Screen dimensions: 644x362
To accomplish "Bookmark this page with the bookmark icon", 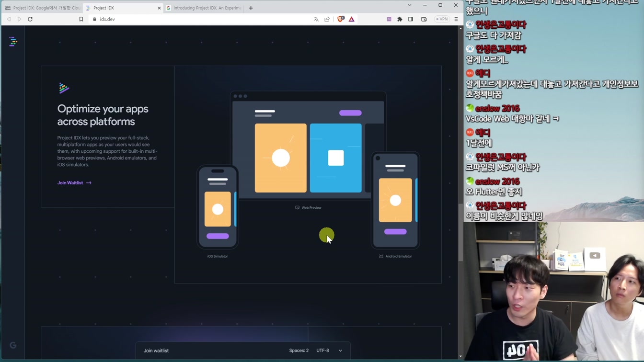I will [81, 19].
